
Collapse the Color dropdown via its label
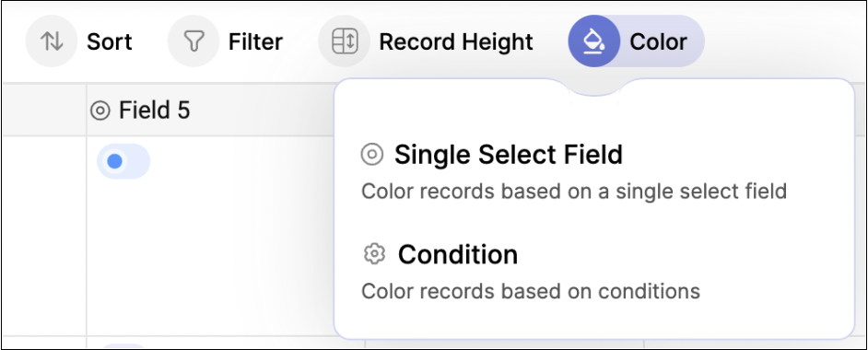pyautogui.click(x=658, y=42)
